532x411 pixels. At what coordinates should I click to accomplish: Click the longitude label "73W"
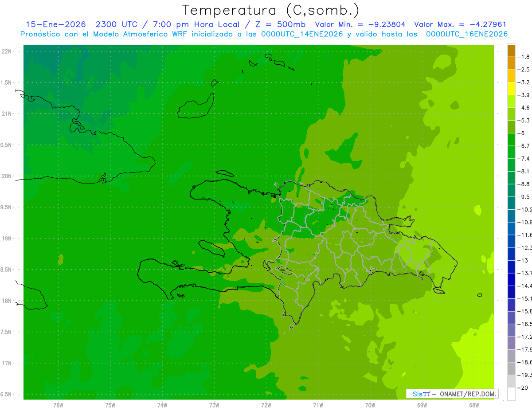click(214, 405)
